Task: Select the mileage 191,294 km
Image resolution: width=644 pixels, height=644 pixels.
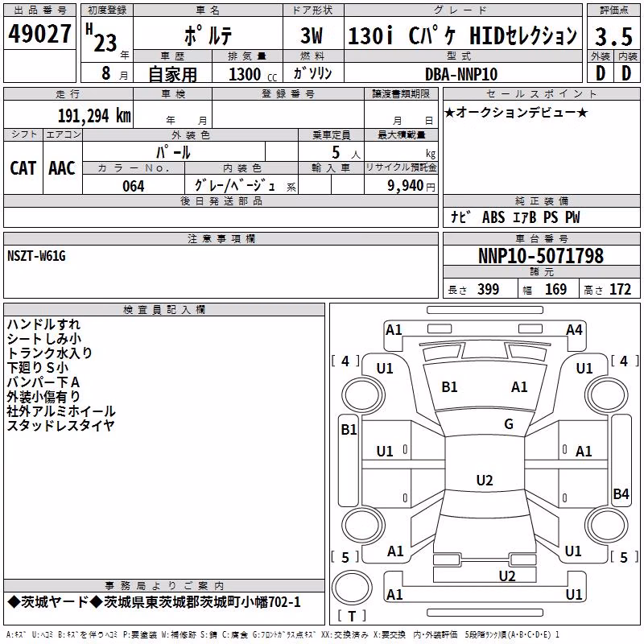Action: (x=94, y=116)
